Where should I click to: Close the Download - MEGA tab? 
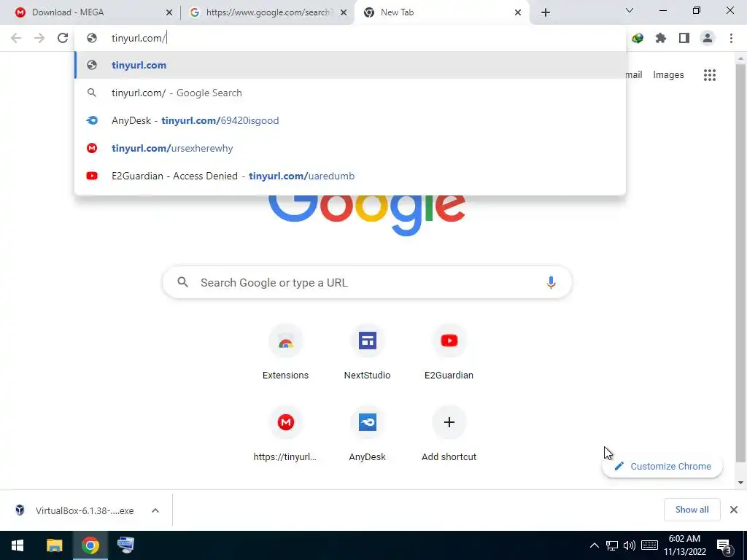pos(169,12)
